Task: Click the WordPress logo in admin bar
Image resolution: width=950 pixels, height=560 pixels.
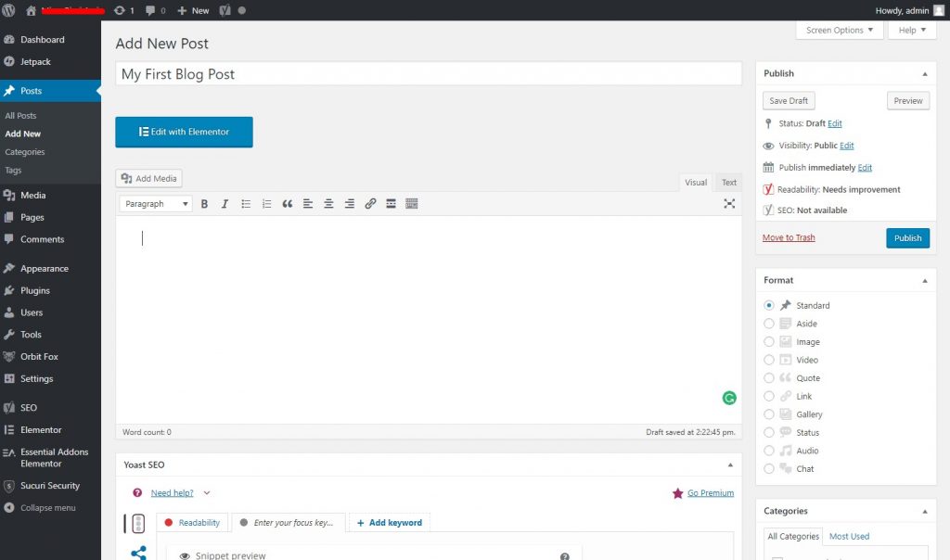Action: point(8,10)
